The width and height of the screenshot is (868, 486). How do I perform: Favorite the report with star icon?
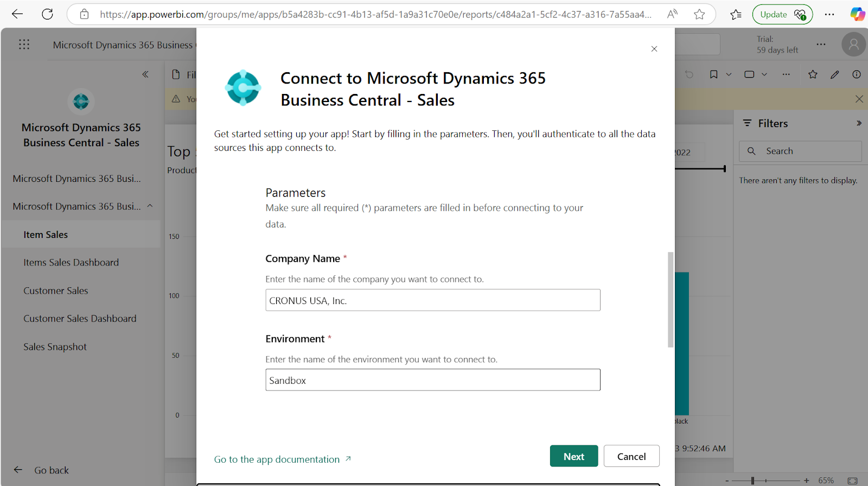pyautogui.click(x=813, y=74)
